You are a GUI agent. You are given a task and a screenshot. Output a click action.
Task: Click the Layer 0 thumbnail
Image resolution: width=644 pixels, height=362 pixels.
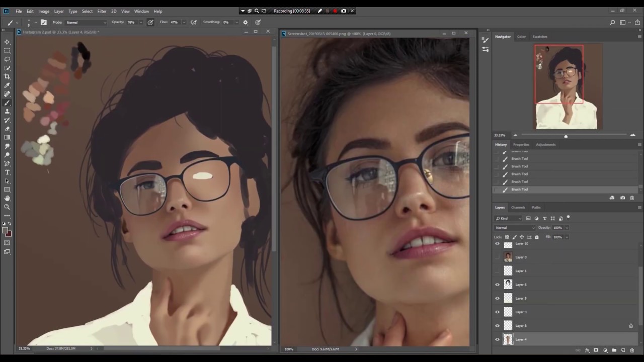tap(508, 257)
